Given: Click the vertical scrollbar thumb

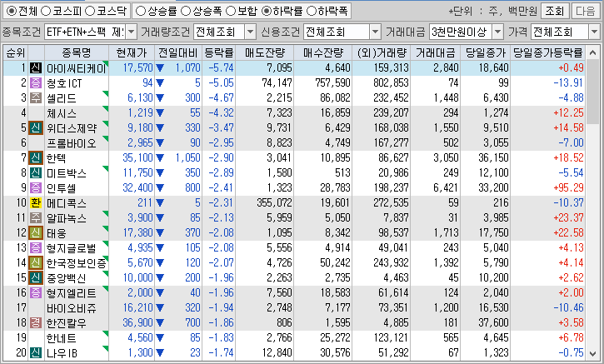Looking at the screenshot, I should click(592, 92).
